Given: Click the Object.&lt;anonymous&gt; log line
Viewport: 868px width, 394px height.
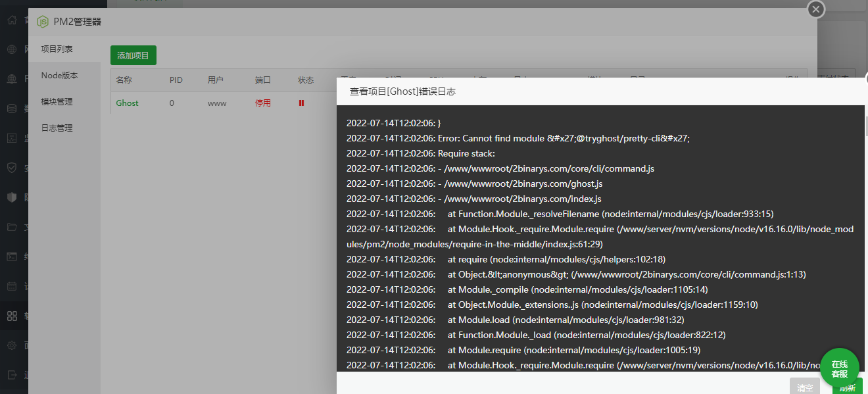Looking at the screenshot, I should point(576,274).
